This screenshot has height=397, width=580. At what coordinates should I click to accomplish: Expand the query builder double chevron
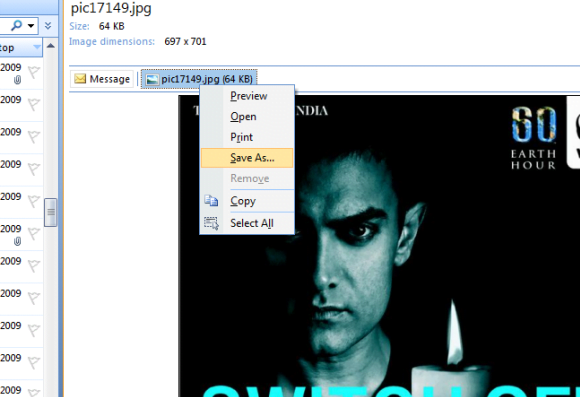coord(48,26)
